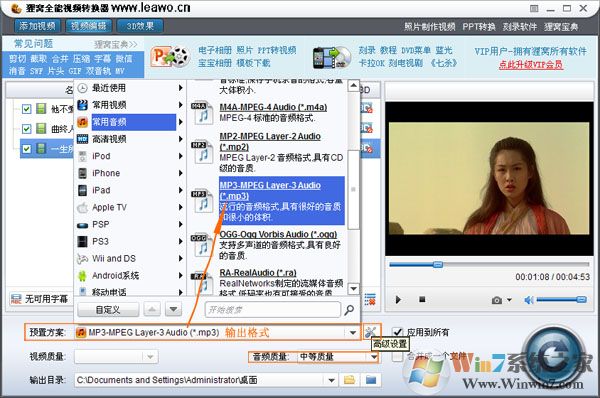
Task: Open the 视频编辑 toolbar button
Action: coord(88,26)
